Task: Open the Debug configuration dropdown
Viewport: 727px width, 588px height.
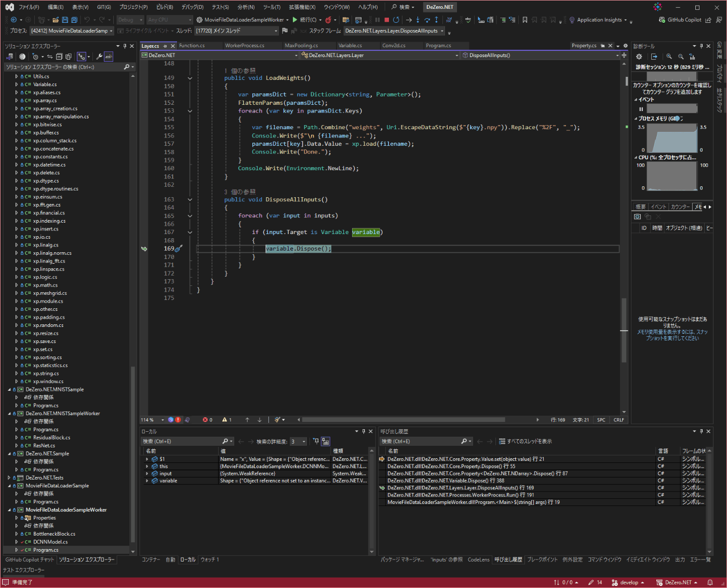Action: pos(130,20)
